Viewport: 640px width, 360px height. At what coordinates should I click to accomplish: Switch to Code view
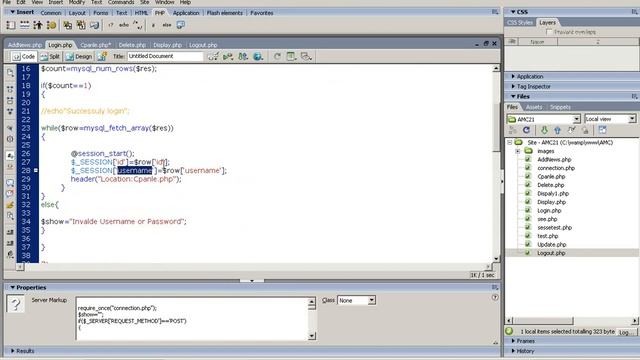tap(24, 56)
